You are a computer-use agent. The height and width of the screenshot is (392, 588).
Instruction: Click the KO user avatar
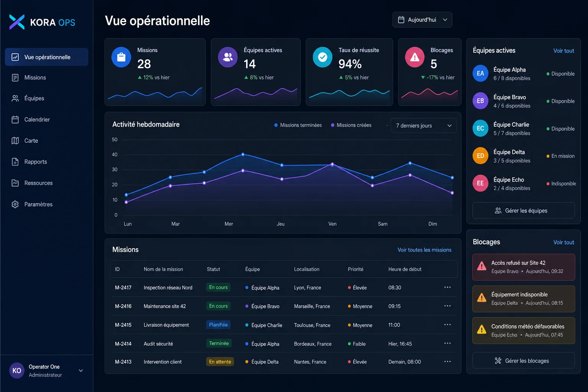tap(17, 371)
